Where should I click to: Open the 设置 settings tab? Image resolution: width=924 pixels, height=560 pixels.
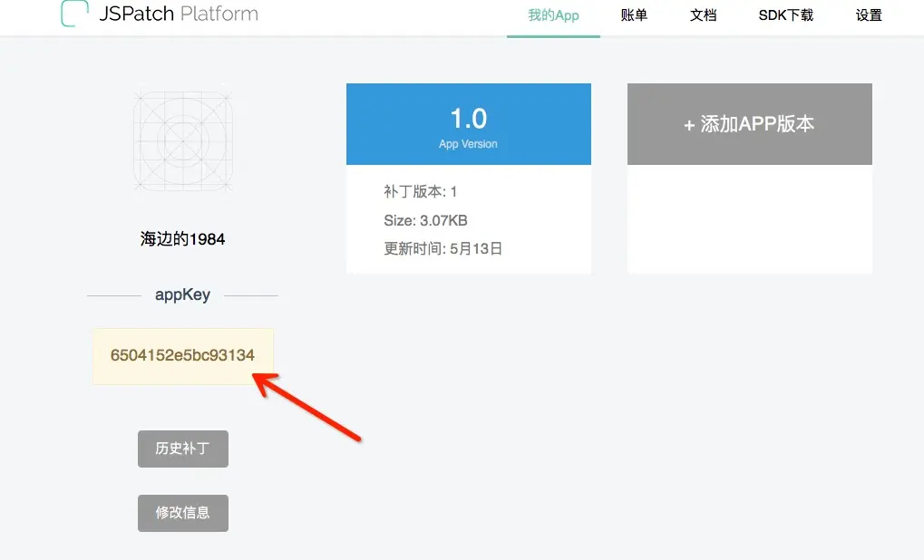pyautogui.click(x=869, y=15)
